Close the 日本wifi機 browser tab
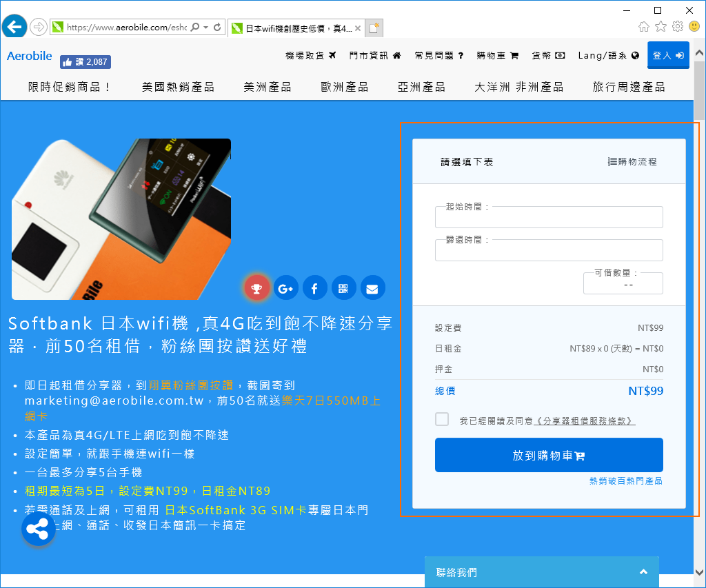Viewport: 706px width, 588px height. click(x=358, y=28)
